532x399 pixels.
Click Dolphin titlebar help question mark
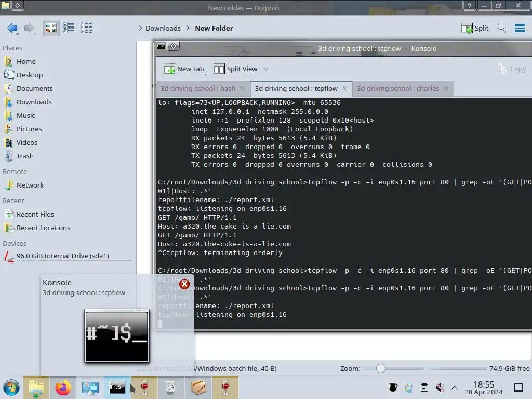click(469, 5)
